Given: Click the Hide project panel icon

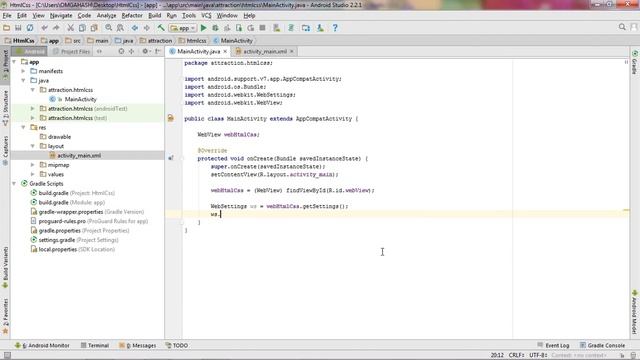Looking at the screenshot, I should [158, 51].
